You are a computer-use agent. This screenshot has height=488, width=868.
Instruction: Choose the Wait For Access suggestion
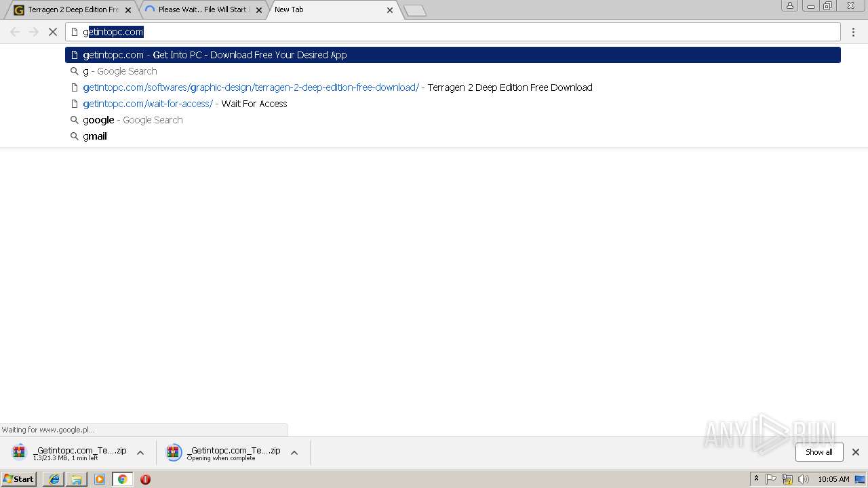[453, 104]
